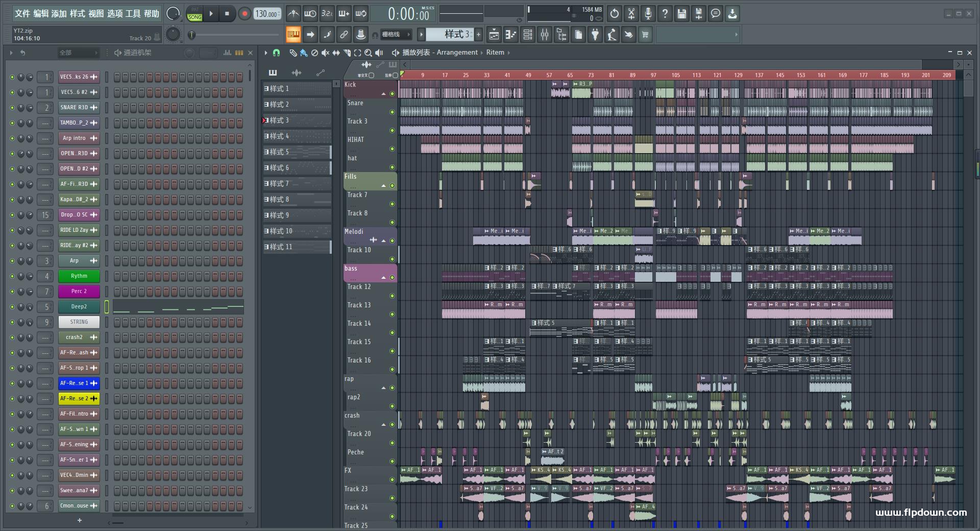Collapse the Kick track group

tap(383, 94)
